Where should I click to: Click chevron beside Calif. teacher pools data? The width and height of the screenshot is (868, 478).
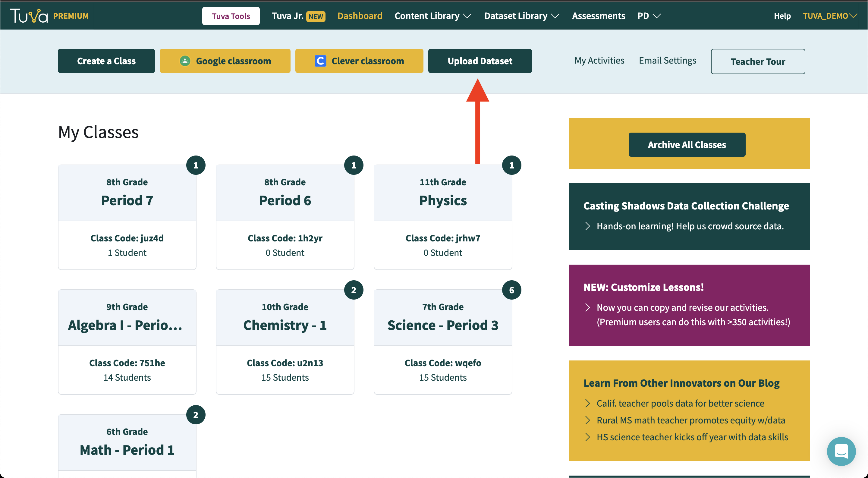coord(588,404)
